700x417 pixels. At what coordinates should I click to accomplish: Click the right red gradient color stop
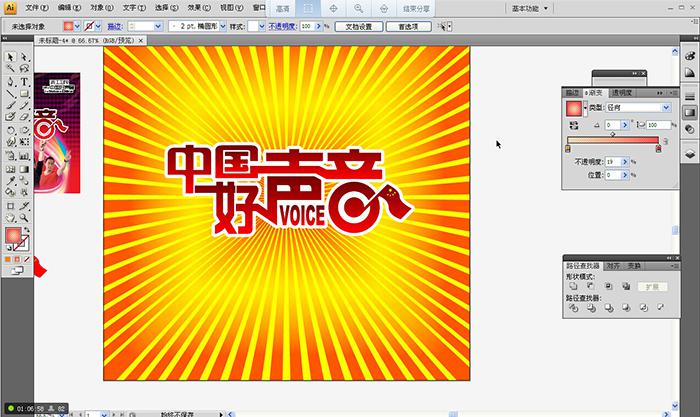click(x=658, y=149)
